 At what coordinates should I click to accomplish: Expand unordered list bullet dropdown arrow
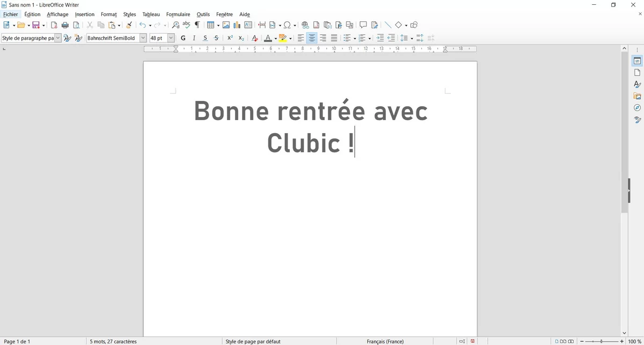click(355, 39)
